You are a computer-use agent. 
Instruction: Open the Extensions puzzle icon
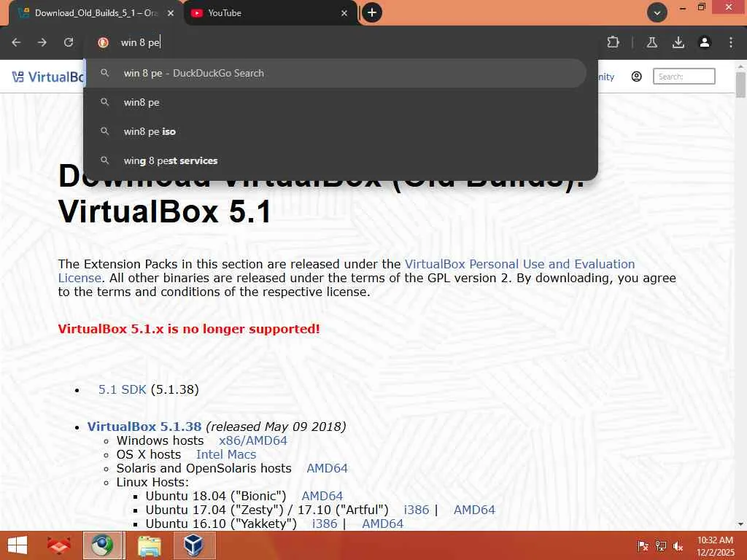click(x=613, y=42)
